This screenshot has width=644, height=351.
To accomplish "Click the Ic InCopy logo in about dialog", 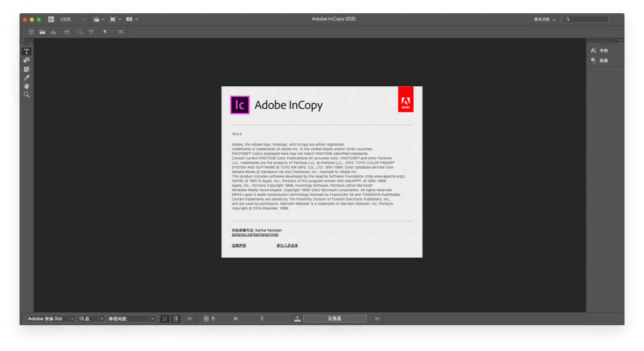I will (240, 105).
